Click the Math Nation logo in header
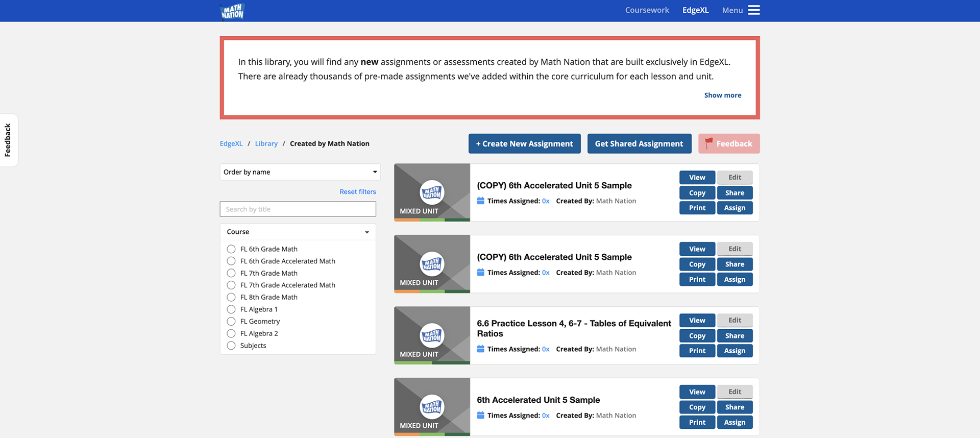This screenshot has height=438, width=980. pos(232,11)
